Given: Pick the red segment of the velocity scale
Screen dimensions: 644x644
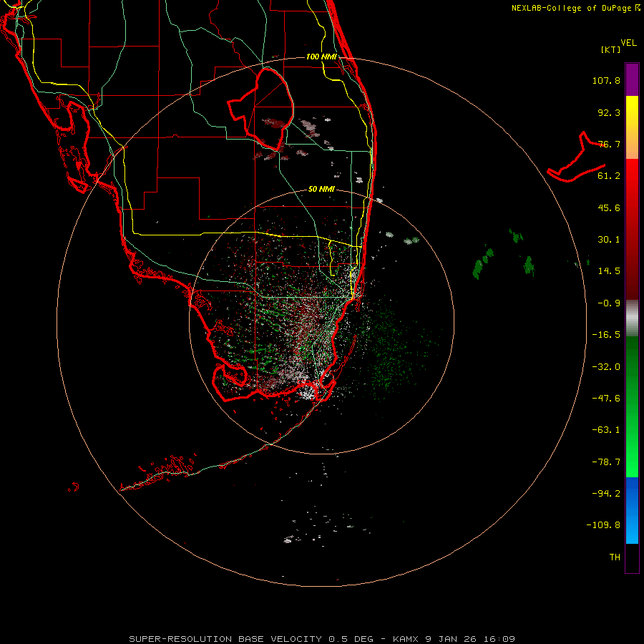Looking at the screenshot, I should [x=632, y=229].
